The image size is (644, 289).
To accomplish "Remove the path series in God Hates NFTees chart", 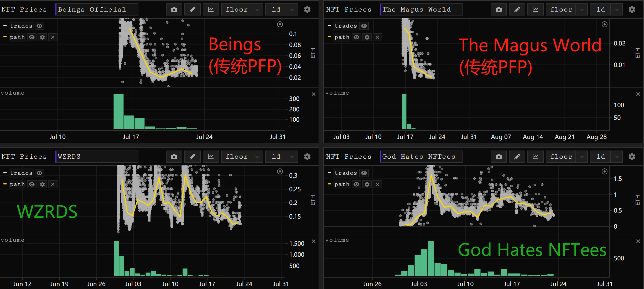I will (377, 184).
